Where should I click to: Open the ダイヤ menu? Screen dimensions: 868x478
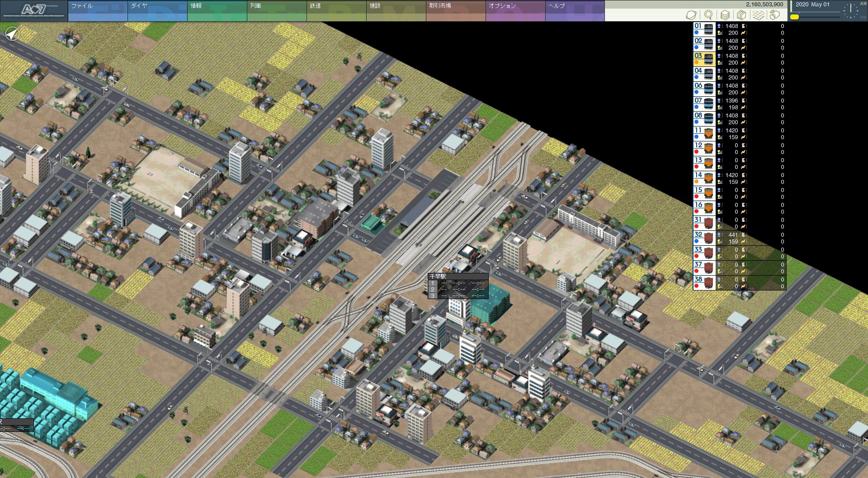click(157, 10)
